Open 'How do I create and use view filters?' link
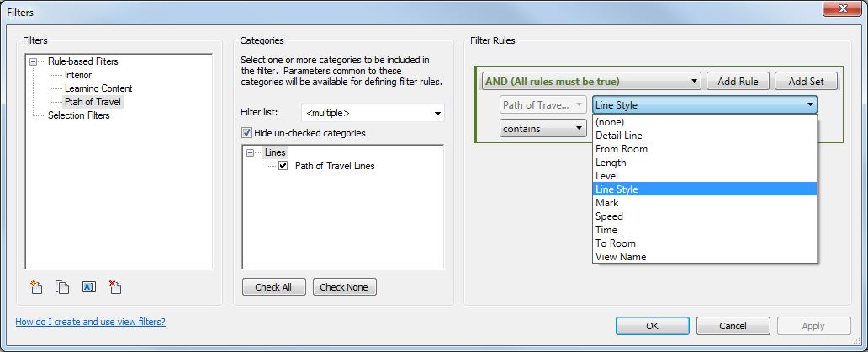 90,322
